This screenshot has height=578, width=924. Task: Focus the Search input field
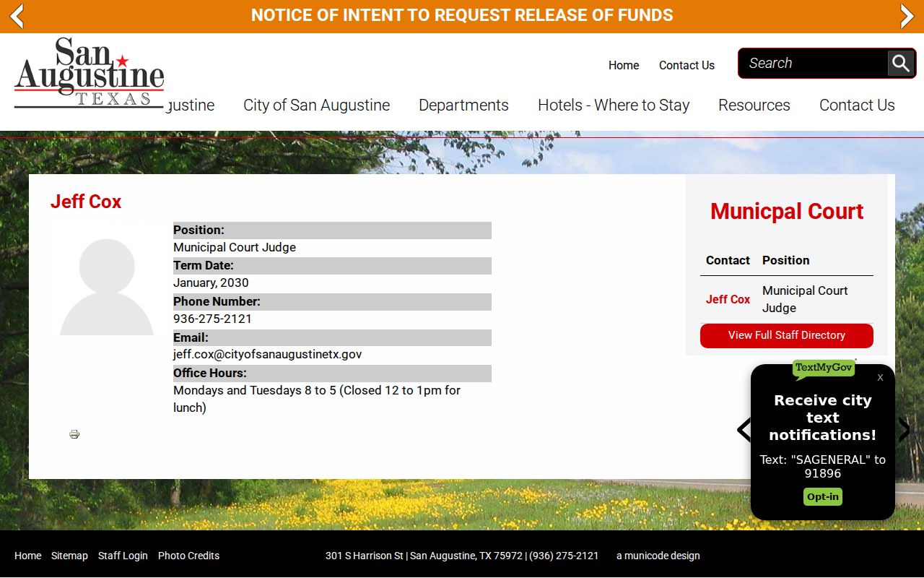point(814,64)
